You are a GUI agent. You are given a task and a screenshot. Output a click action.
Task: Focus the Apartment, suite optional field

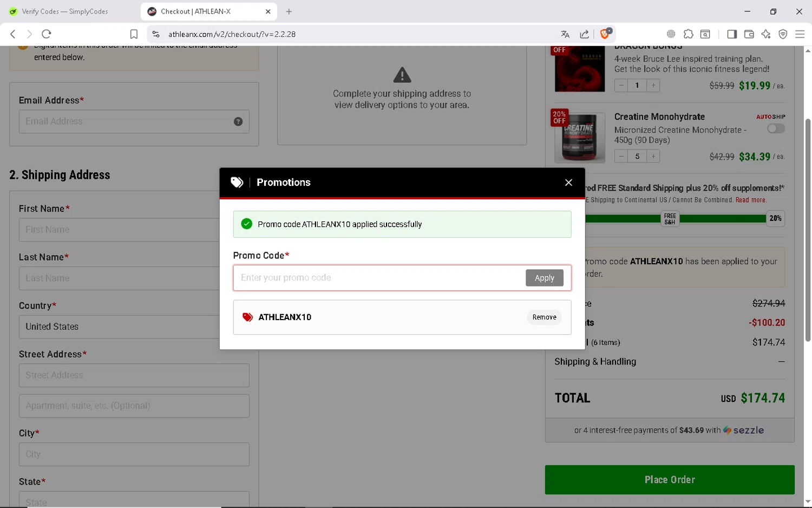point(134,406)
